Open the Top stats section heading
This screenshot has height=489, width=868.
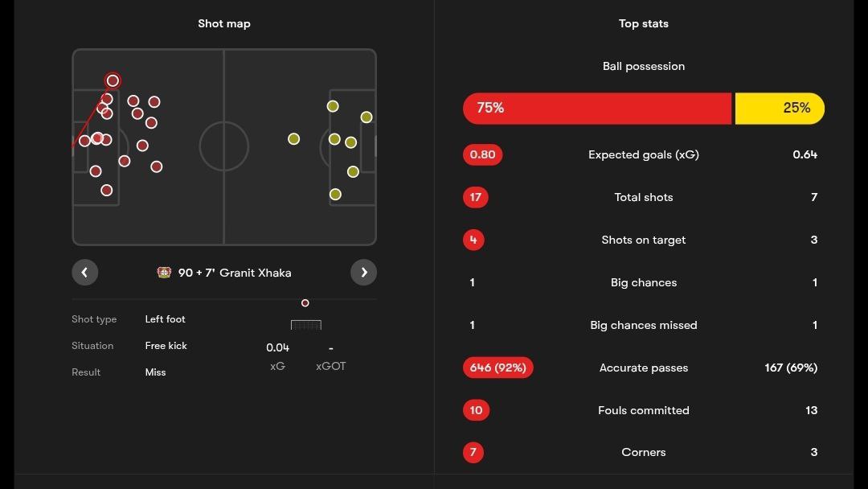644,23
